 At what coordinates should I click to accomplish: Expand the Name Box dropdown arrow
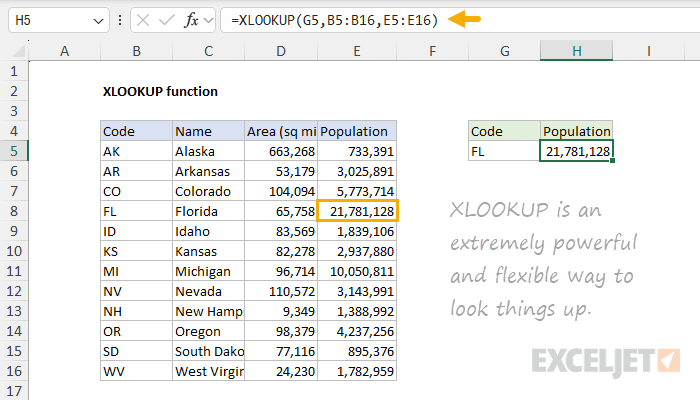pyautogui.click(x=98, y=21)
